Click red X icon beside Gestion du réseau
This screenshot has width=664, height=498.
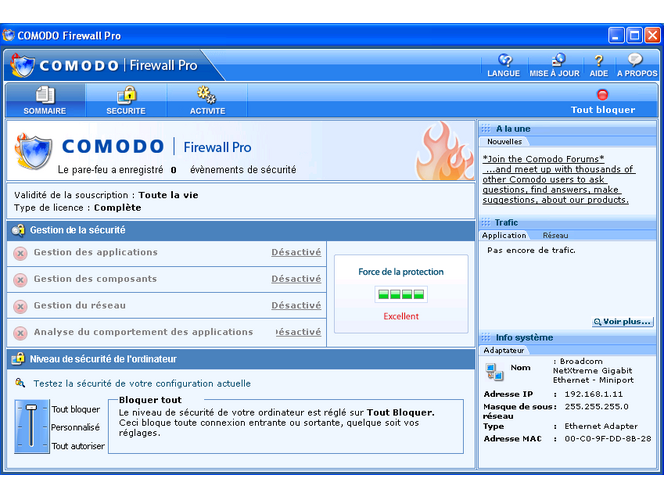tap(20, 307)
